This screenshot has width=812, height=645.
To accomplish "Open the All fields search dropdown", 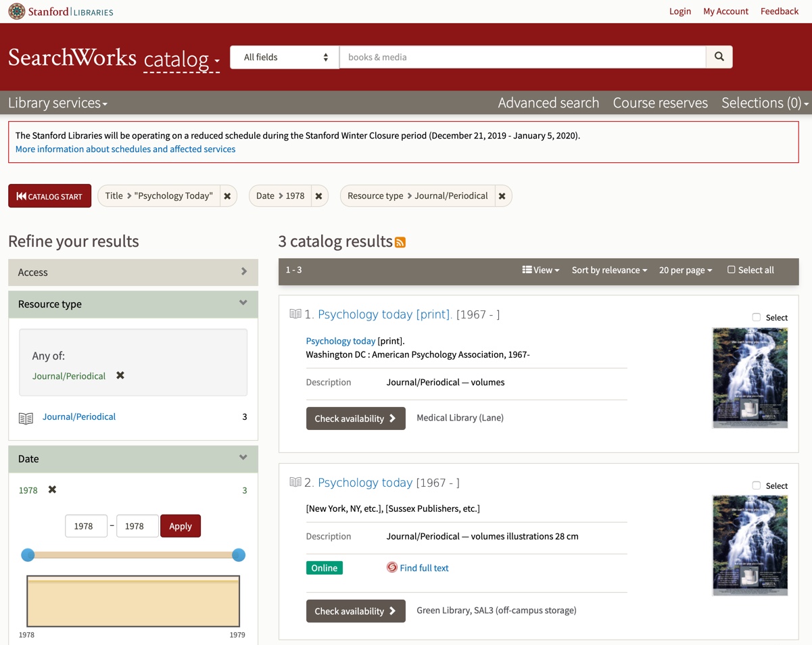I will pos(285,57).
